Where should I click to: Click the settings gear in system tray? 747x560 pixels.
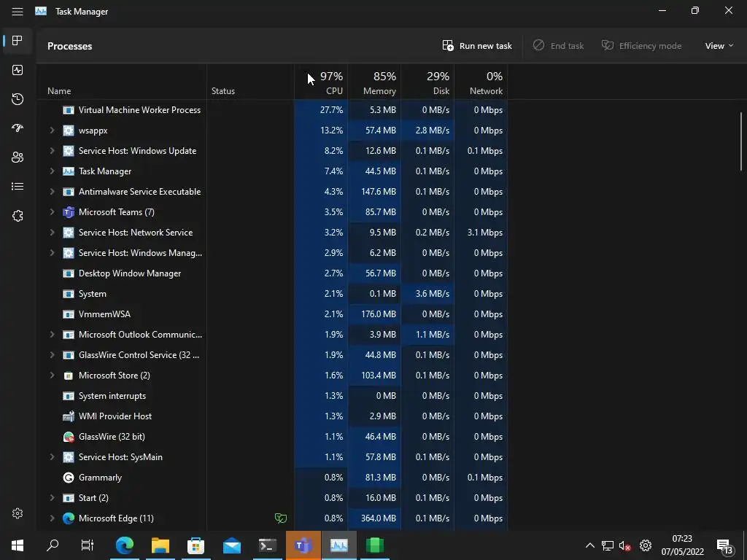click(x=646, y=545)
